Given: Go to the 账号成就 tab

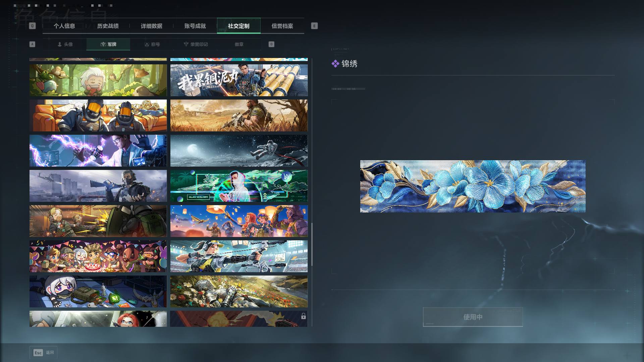Looking at the screenshot, I should pos(195,26).
